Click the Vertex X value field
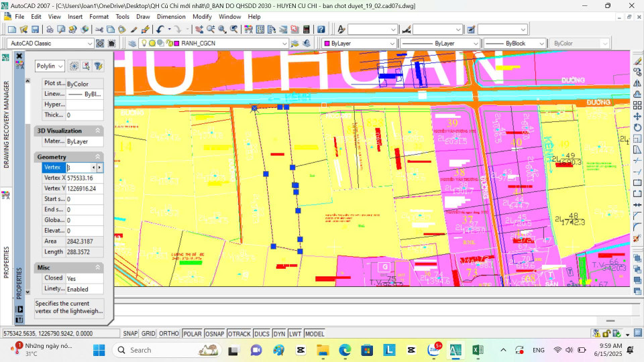This screenshot has height=362, width=644. click(x=85, y=178)
